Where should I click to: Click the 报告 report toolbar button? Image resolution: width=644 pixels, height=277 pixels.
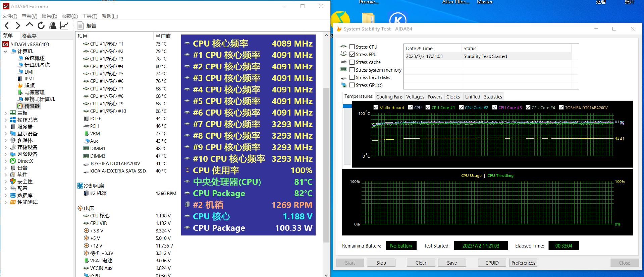(87, 25)
